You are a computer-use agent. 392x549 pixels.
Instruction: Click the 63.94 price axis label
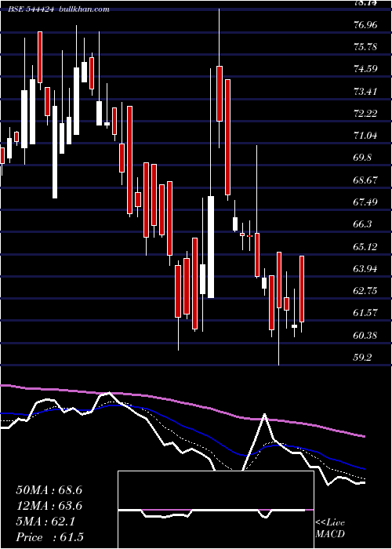tap(366, 269)
